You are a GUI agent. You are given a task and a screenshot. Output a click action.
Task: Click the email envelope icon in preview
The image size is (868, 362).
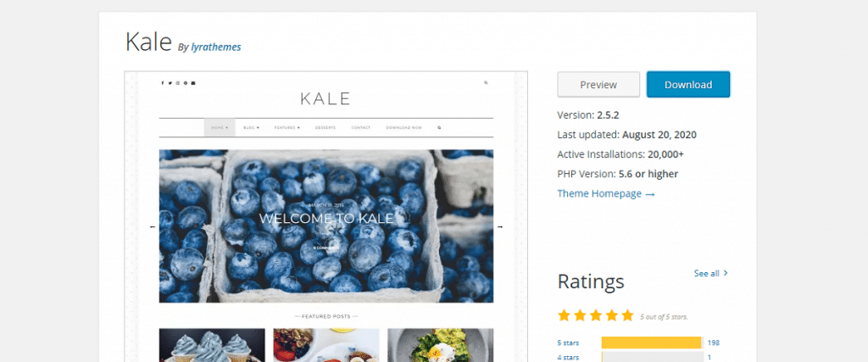click(x=193, y=83)
